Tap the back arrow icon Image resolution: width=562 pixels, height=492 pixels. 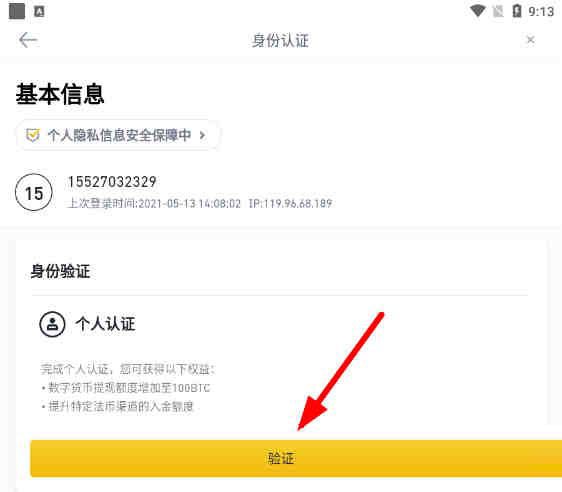pos(28,40)
